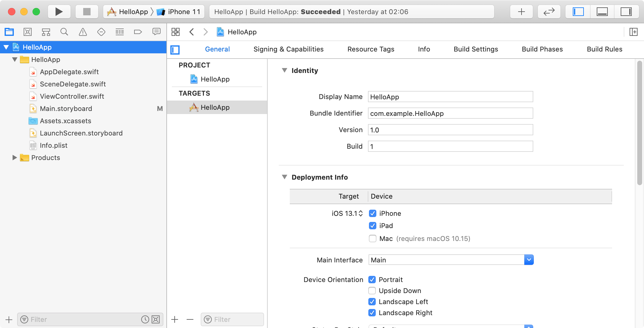644x328 pixels.
Task: Show only recently modified files
Action: tap(145, 319)
